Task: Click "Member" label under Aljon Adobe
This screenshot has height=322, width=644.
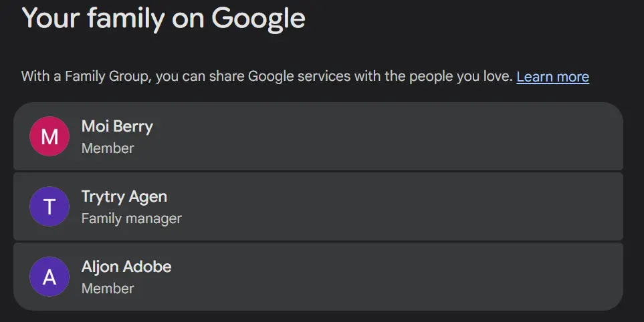Action: point(108,289)
